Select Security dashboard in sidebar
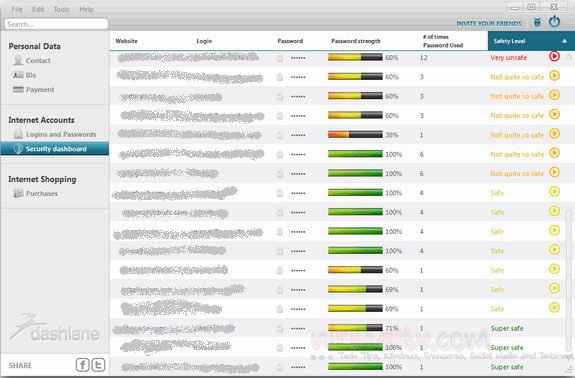Screen dimensions: 575x378 [x=55, y=148]
